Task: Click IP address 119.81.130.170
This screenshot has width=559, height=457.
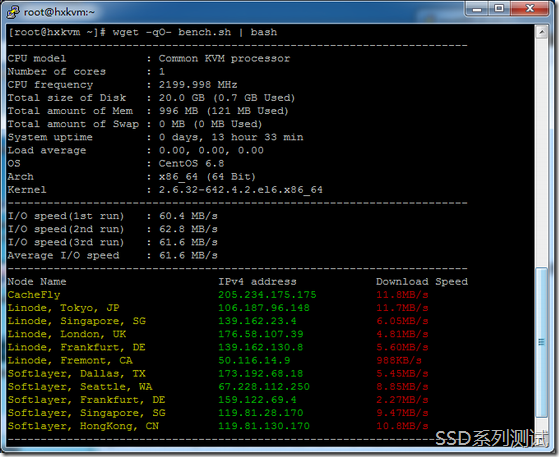Action: (264, 426)
